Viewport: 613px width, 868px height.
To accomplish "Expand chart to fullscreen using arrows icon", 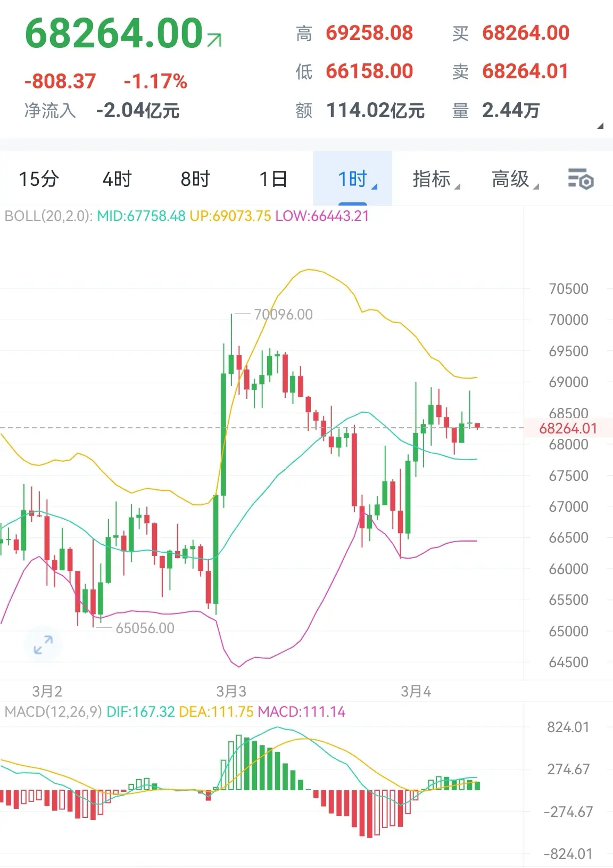I will click(43, 645).
